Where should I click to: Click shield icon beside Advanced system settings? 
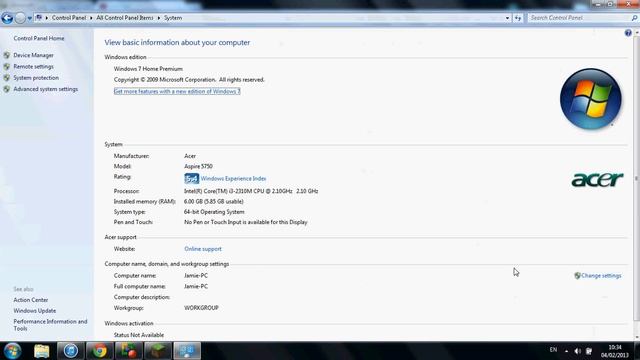click(7, 89)
